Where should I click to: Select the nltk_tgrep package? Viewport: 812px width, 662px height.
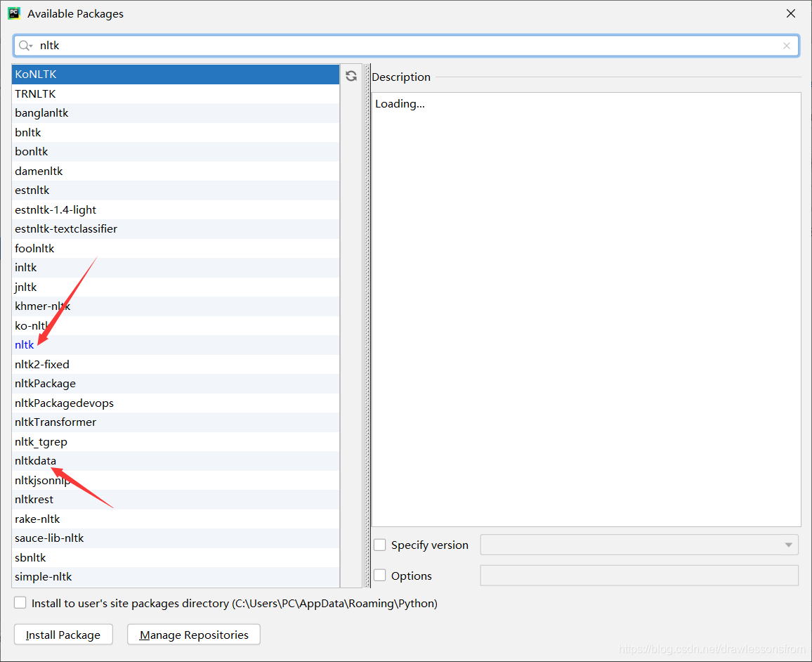coord(176,442)
